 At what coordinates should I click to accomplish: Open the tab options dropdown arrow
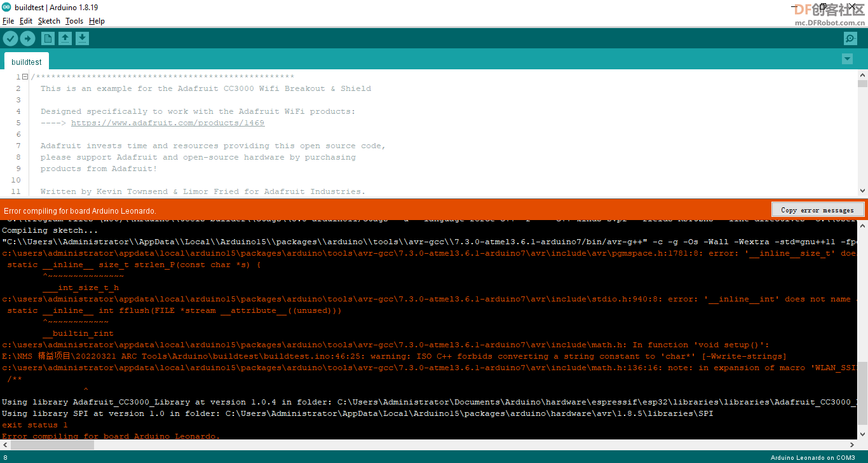(847, 59)
